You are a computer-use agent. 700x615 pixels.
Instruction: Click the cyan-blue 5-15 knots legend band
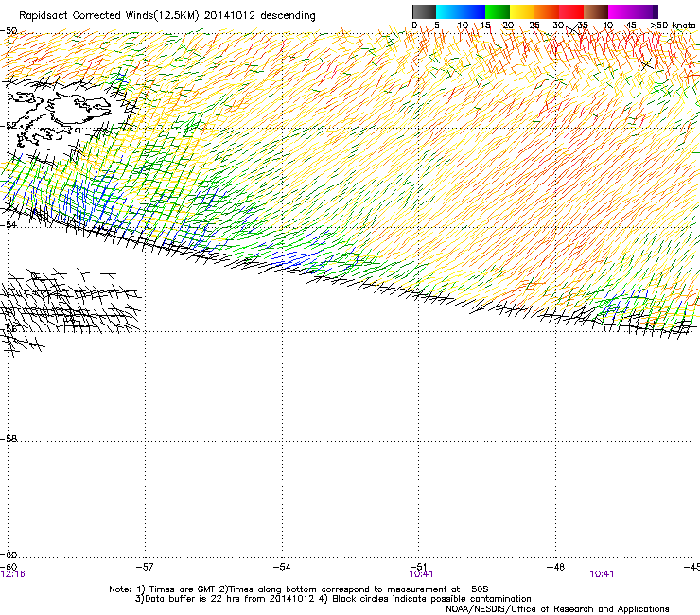click(x=461, y=11)
